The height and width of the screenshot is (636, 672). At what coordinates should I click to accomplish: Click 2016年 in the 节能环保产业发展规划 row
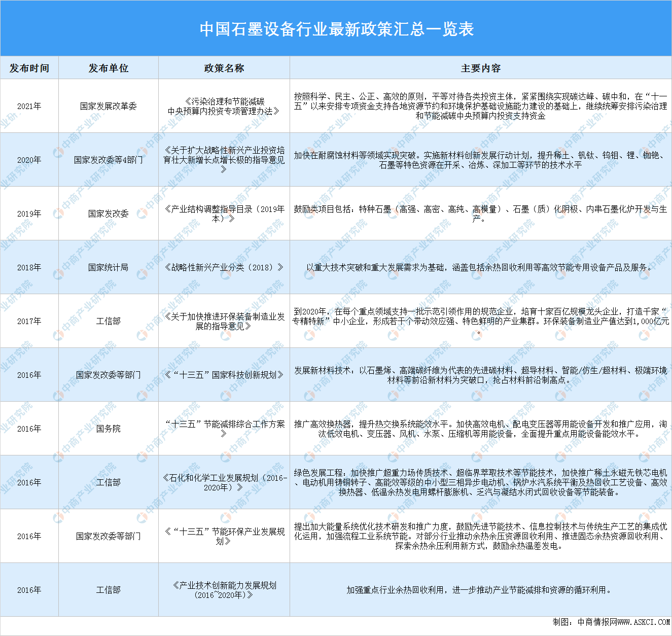coord(29,536)
